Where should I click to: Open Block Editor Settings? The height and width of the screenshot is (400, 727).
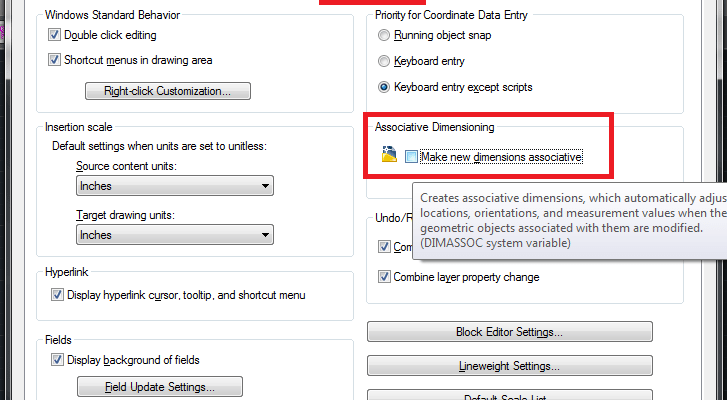510,332
